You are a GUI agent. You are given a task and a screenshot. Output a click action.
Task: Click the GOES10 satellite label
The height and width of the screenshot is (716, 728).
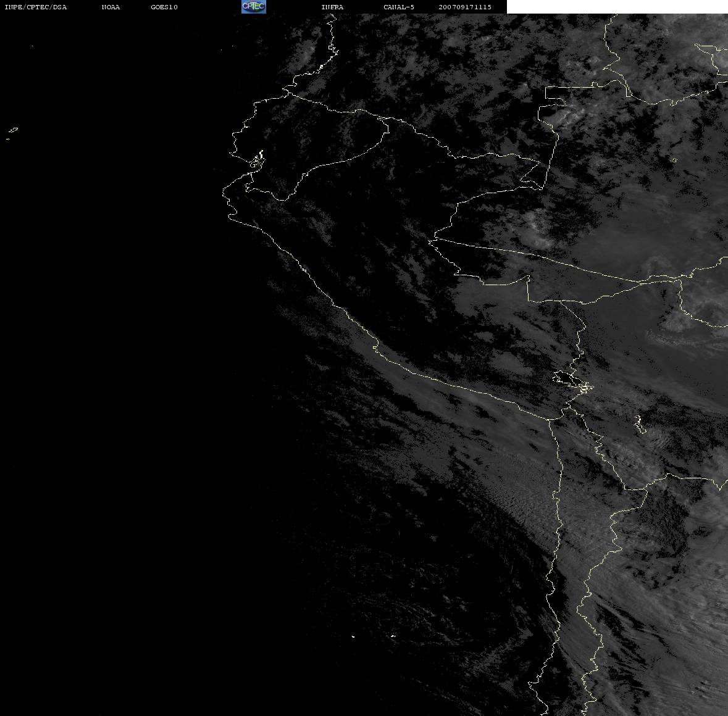click(x=164, y=7)
